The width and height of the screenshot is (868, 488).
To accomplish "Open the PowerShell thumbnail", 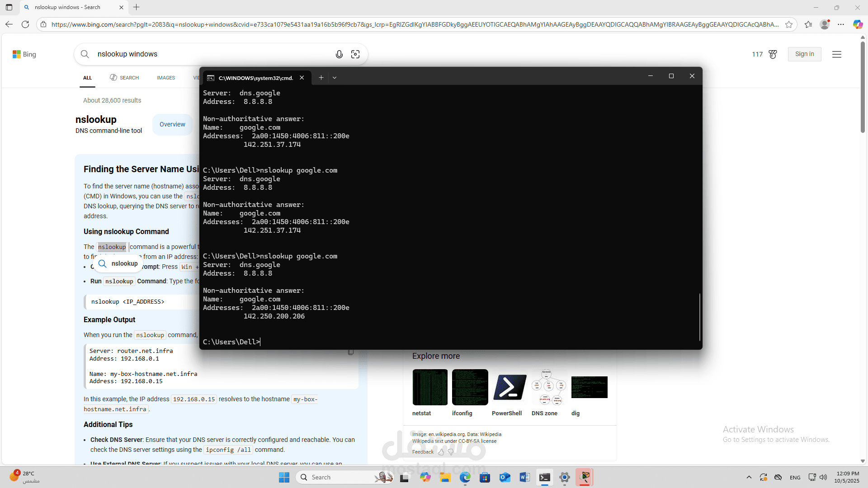I will [x=510, y=387].
